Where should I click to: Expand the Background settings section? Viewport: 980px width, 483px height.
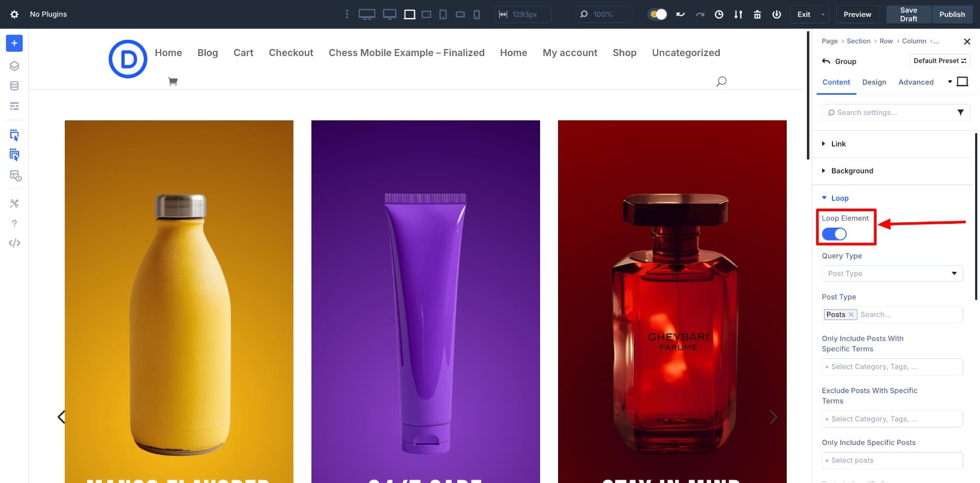(852, 171)
